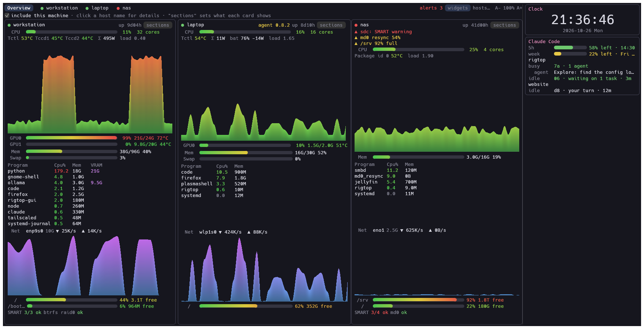Click the rigtop session label

[x=537, y=60]
